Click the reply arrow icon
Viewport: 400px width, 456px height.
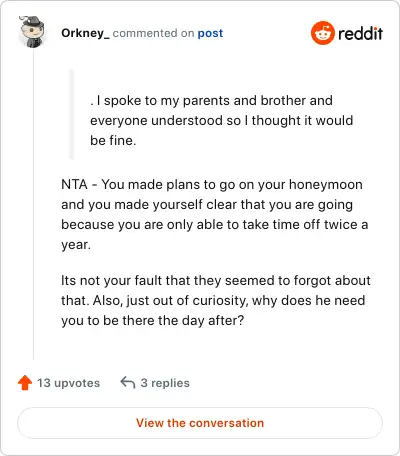click(128, 383)
